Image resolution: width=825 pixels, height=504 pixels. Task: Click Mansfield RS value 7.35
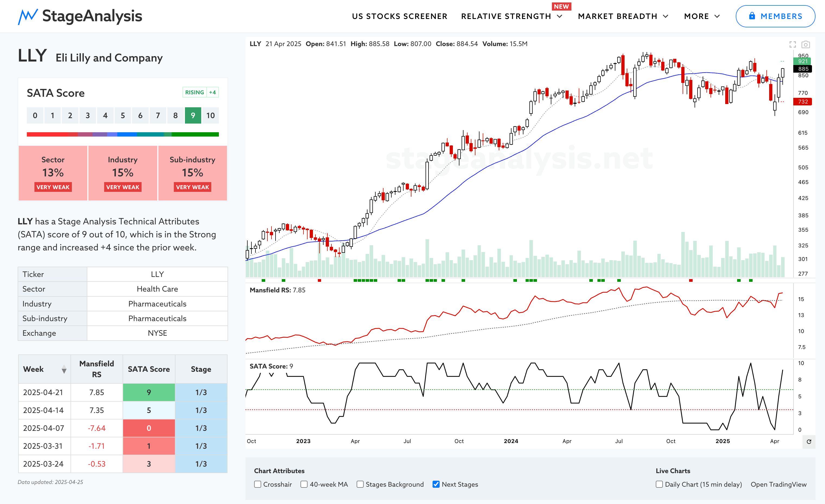point(97,410)
